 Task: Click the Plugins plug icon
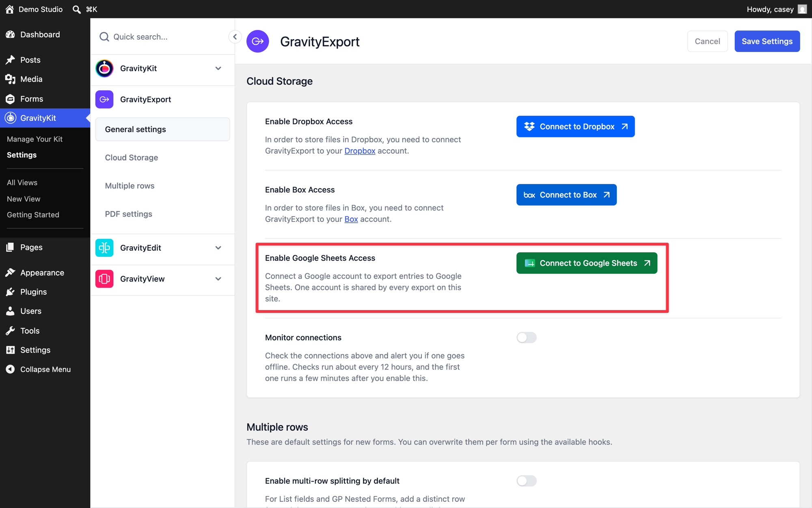[10, 292]
